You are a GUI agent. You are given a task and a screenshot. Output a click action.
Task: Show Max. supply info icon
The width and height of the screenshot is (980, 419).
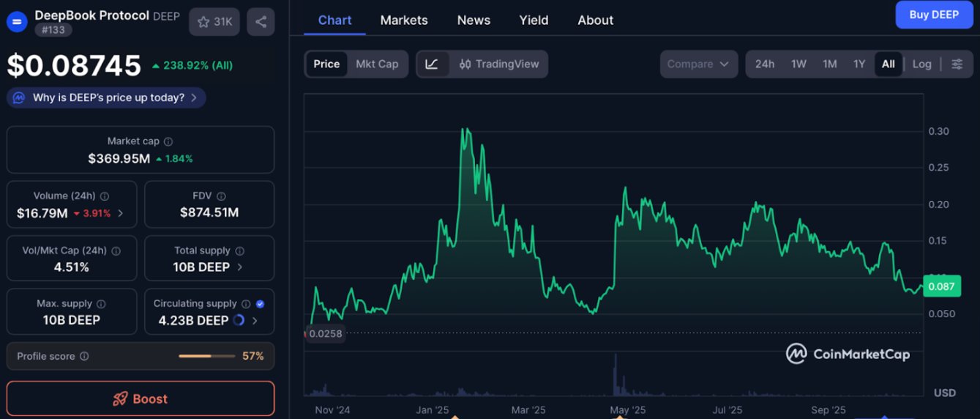click(x=101, y=304)
